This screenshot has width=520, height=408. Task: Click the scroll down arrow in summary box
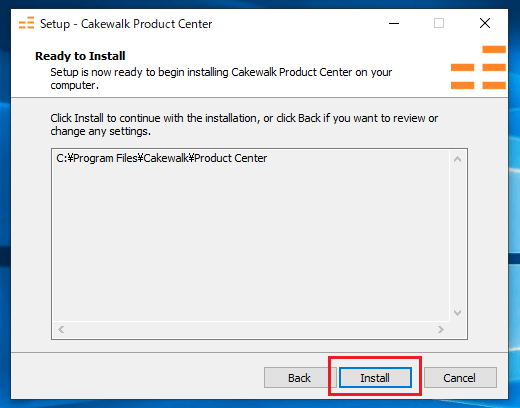[457, 313]
